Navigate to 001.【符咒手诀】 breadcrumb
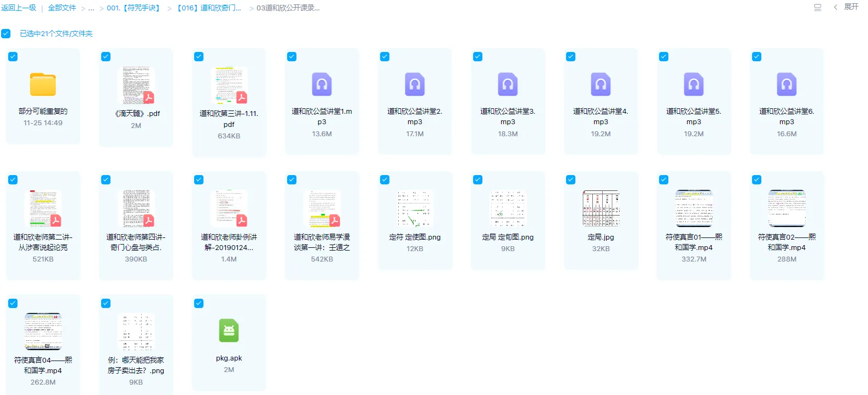Image resolution: width=868 pixels, height=395 pixels. 134,8
